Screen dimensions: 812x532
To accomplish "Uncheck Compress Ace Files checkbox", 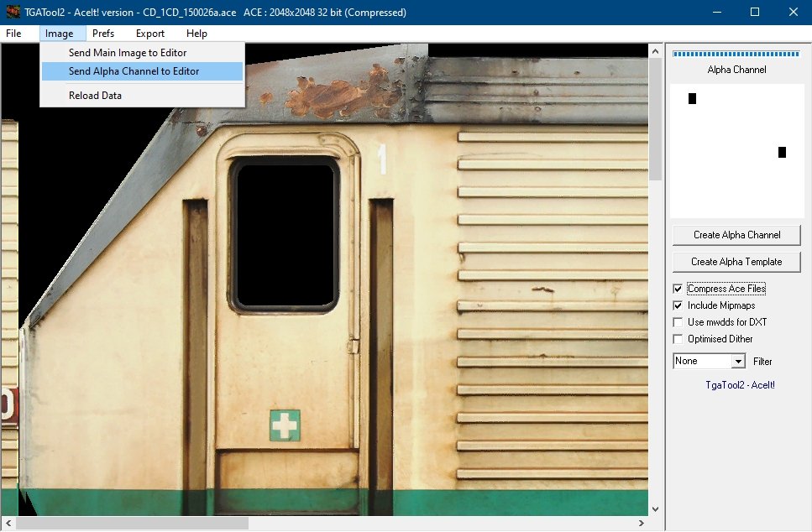I will [x=678, y=289].
